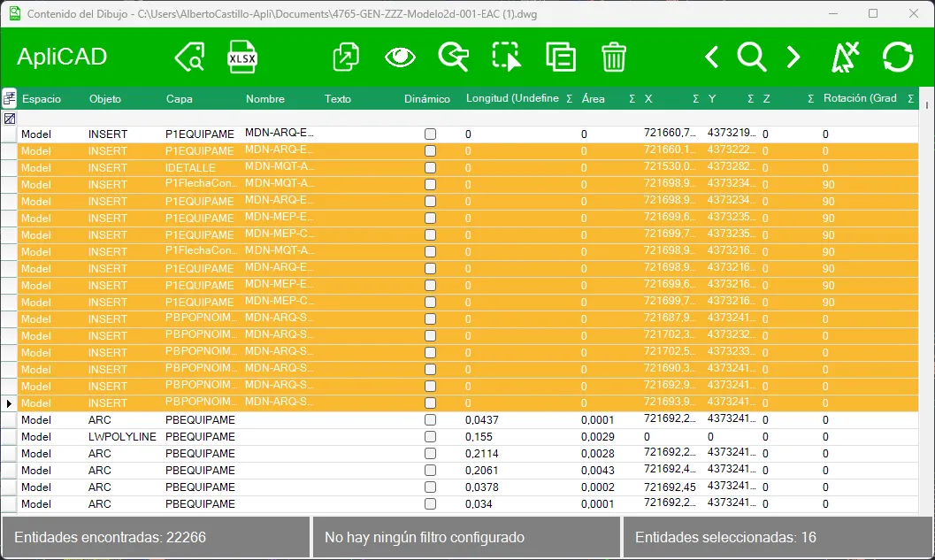
Task: Clear selection with cursor X icon
Action: [845, 58]
